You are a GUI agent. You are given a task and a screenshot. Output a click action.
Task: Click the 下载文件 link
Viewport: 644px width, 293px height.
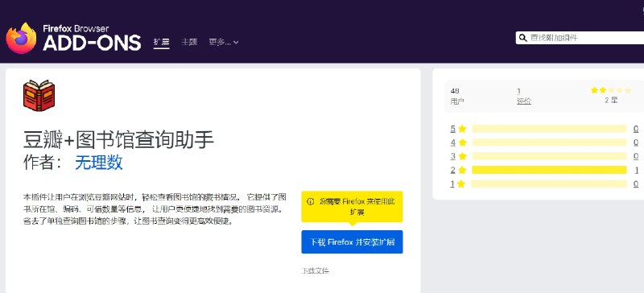tap(315, 270)
